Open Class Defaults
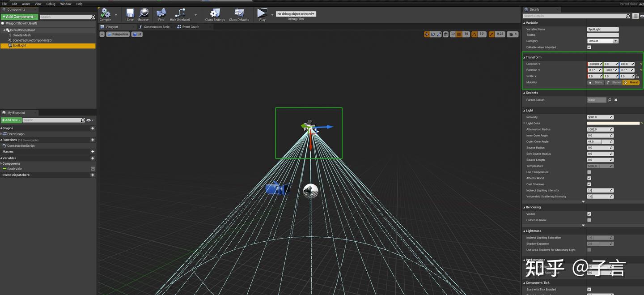Screen dimensions: 644x295 (x=239, y=14)
